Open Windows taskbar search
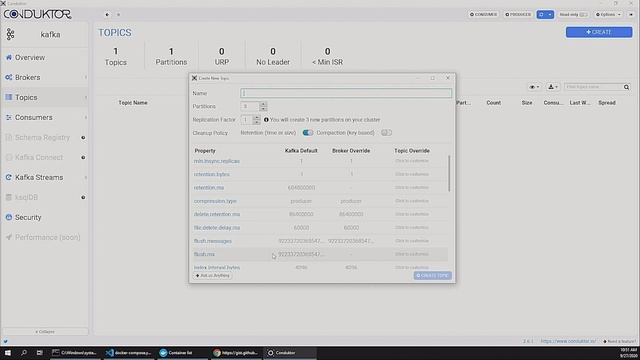Image resolution: width=640 pixels, height=360 pixels. 24,353
